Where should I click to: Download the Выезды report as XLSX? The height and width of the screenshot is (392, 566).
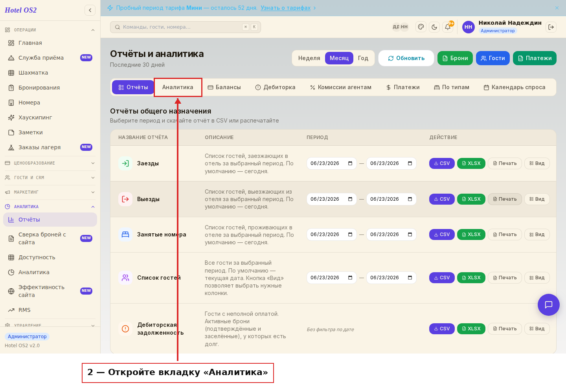click(471, 199)
